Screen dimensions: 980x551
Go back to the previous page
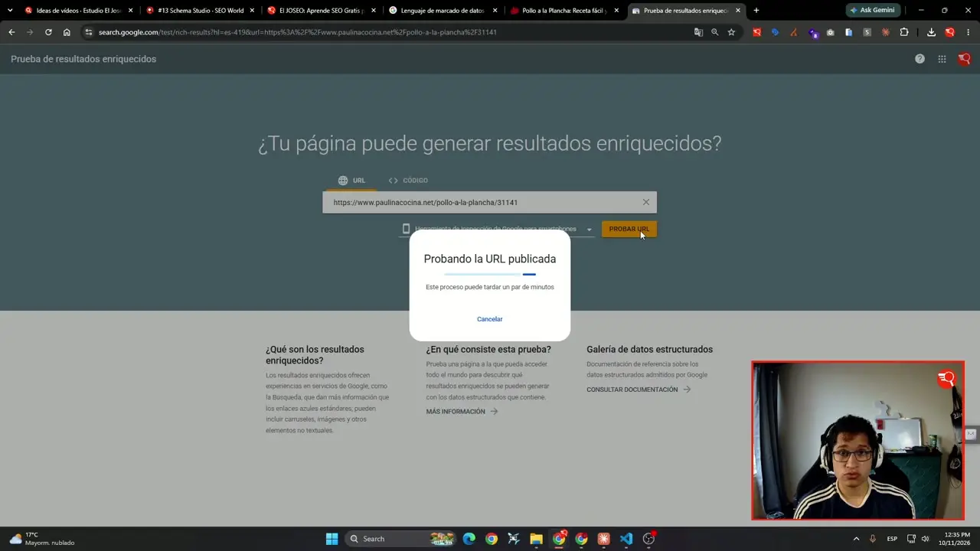pyautogui.click(x=11, y=32)
